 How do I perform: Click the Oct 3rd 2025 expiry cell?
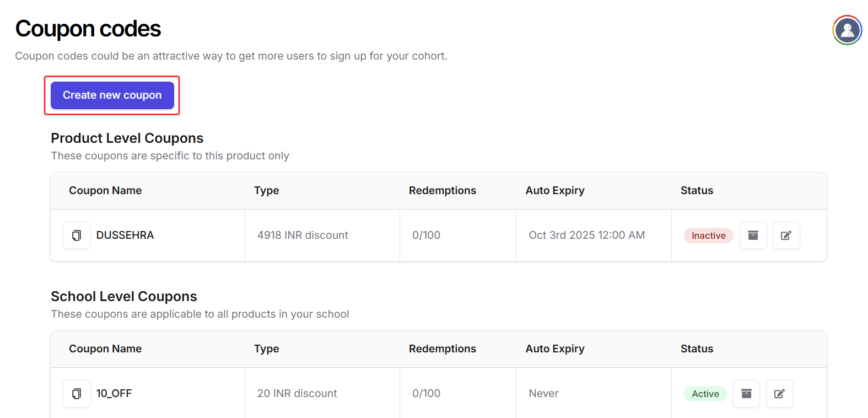pyautogui.click(x=586, y=235)
